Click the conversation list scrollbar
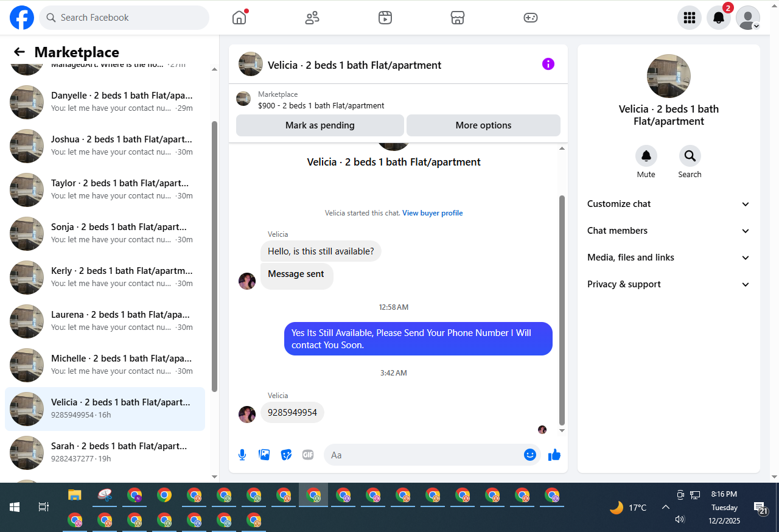Viewport: 779px width, 532px height. pos(214,256)
